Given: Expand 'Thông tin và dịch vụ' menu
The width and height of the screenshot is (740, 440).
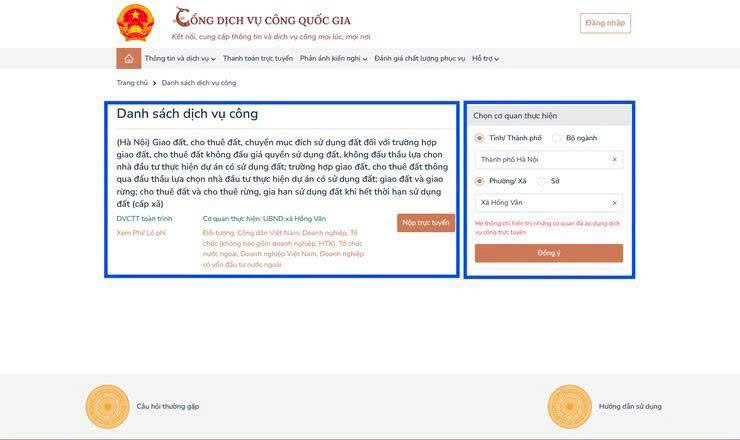Looking at the screenshot, I should tap(180, 59).
